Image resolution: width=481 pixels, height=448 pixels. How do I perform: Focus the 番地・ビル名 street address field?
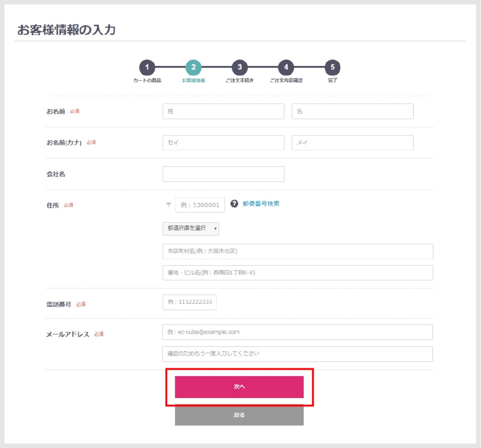point(298,273)
